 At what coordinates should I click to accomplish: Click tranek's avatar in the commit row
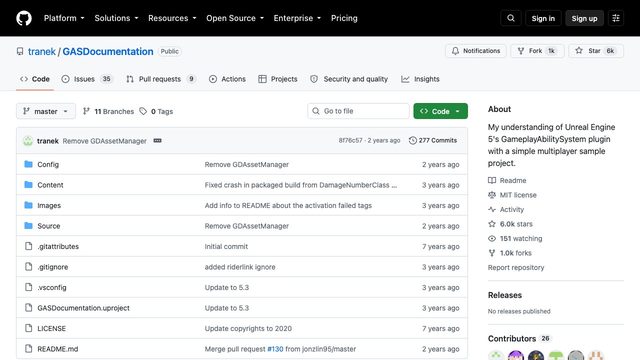coord(28,141)
